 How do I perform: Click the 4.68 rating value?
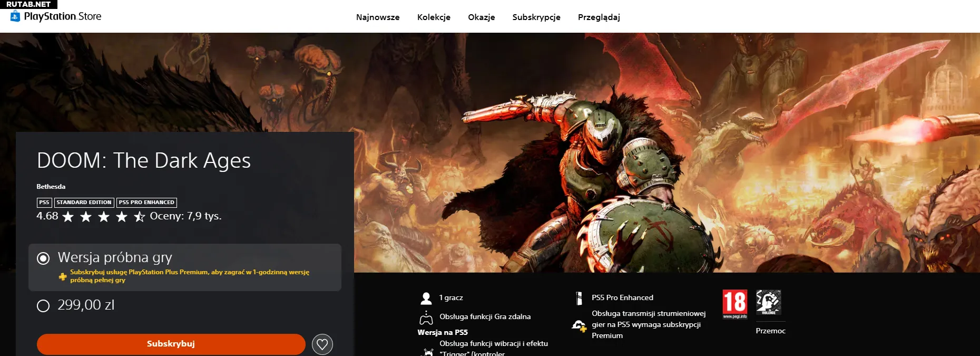coord(47,216)
